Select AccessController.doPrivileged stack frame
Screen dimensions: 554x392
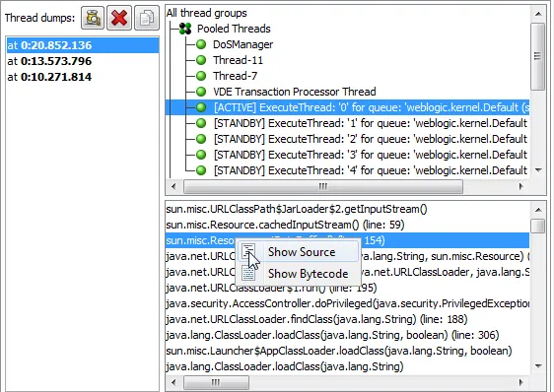click(x=347, y=303)
